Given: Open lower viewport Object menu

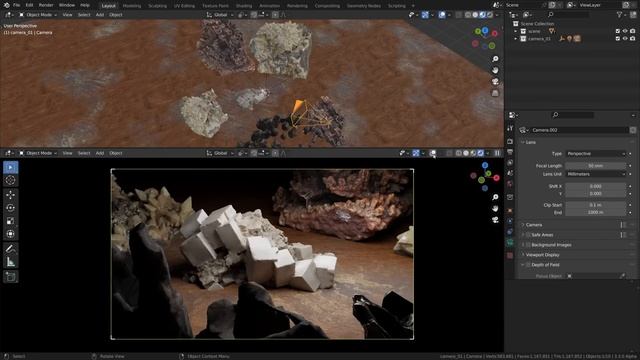Looking at the screenshot, I should (x=116, y=153).
